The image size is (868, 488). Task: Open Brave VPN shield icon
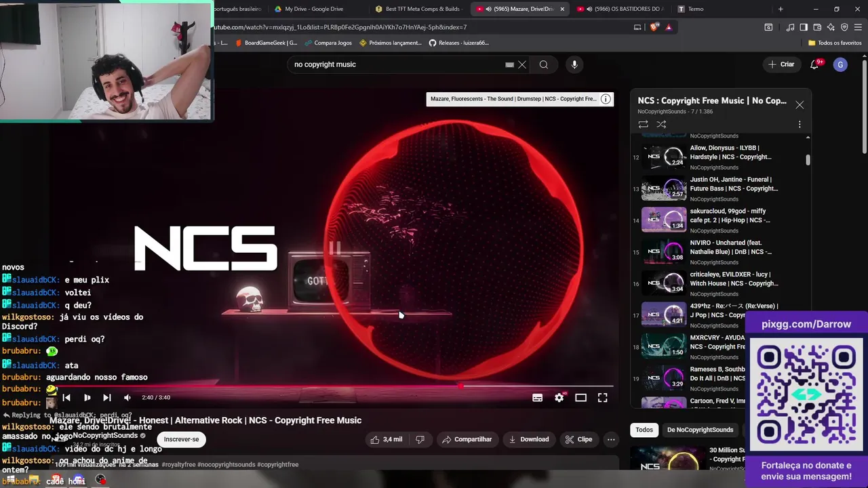point(844,27)
